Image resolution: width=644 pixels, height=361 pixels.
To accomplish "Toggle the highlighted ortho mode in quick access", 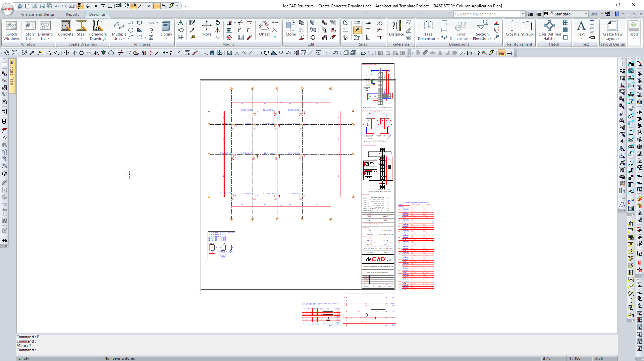I will pyautogui.click(x=157, y=6).
